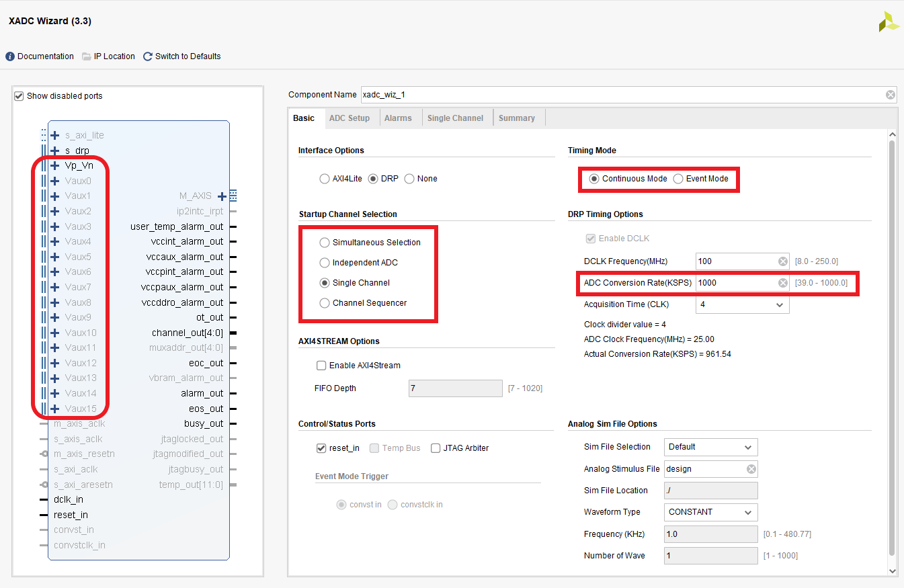
Task: Select Single Channel startup option
Action: [x=325, y=283]
